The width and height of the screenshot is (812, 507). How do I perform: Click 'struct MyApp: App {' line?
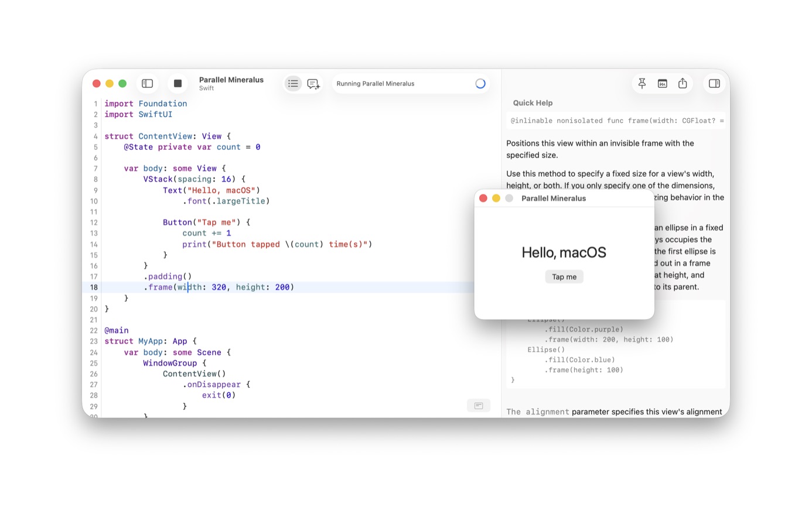[x=151, y=341]
